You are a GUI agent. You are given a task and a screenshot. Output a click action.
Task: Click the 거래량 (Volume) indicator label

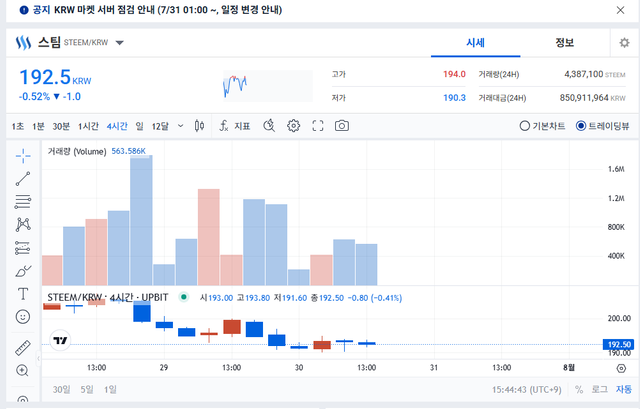click(x=77, y=151)
